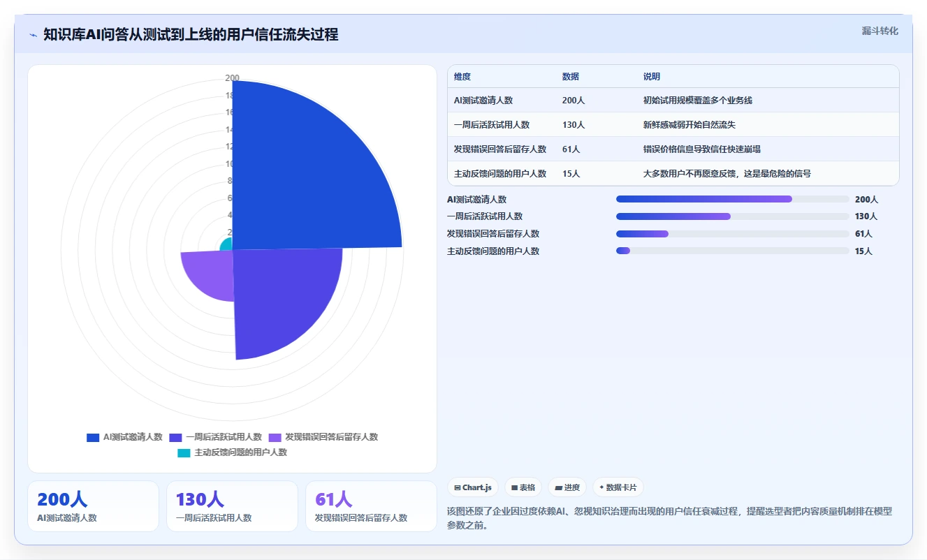Open the 200人 AI测试邀请人数 stat card
927x560 pixels.
tap(93, 506)
